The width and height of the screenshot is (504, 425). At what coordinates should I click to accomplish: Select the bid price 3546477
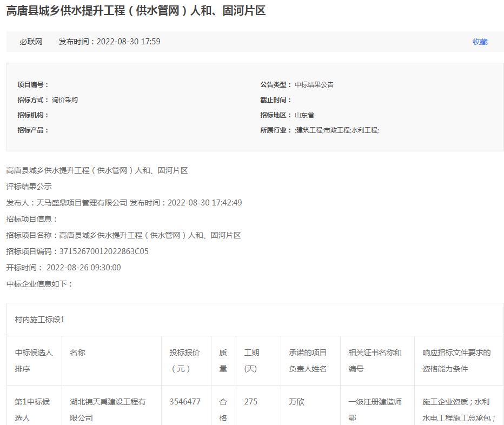pos(185,402)
